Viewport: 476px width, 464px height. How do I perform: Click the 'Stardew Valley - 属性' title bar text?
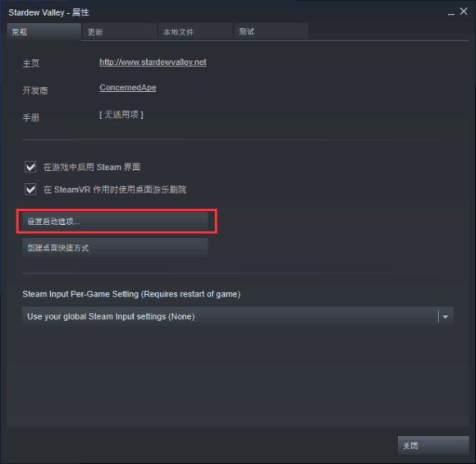48,12
